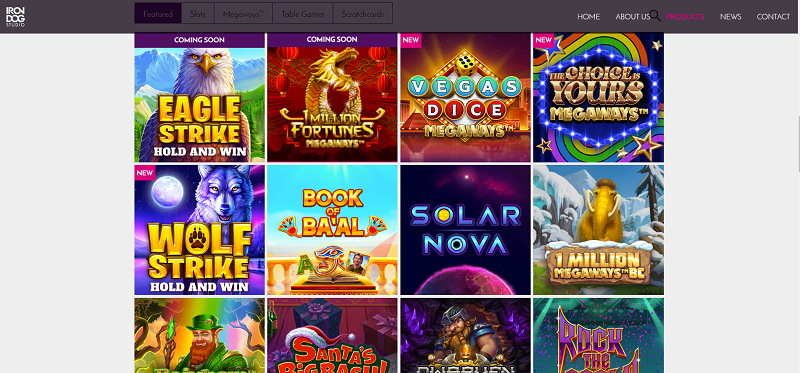Visit the News page link
The image size is (800, 373).
pos(731,16)
